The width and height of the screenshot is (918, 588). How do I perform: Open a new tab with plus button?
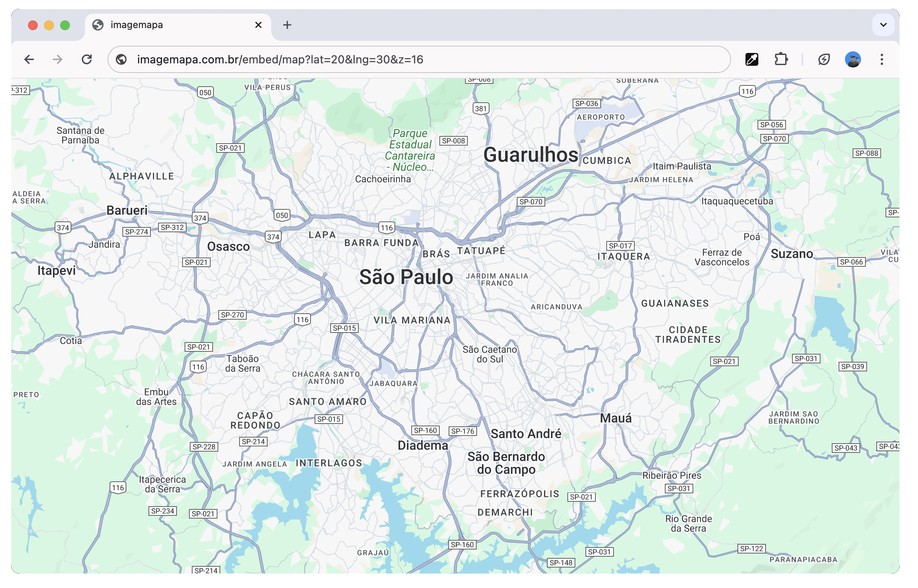click(x=287, y=25)
